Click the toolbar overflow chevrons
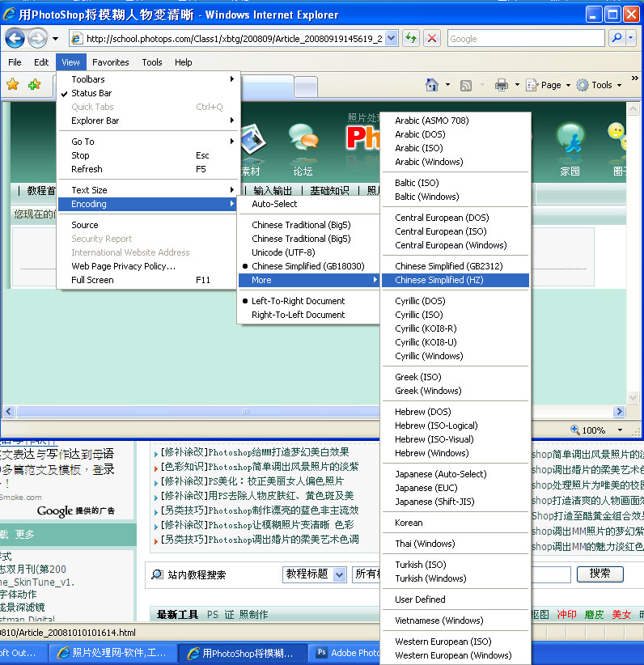644x665 pixels. pyautogui.click(x=634, y=78)
